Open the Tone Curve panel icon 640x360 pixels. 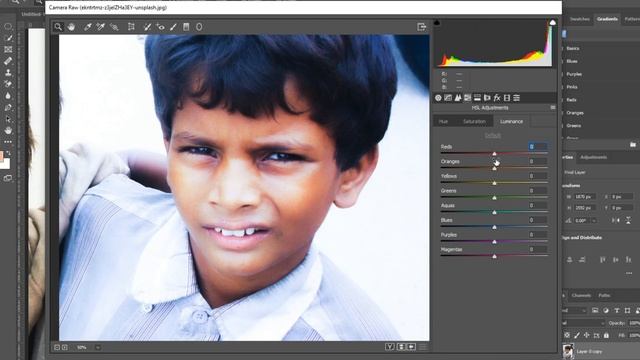[448, 98]
